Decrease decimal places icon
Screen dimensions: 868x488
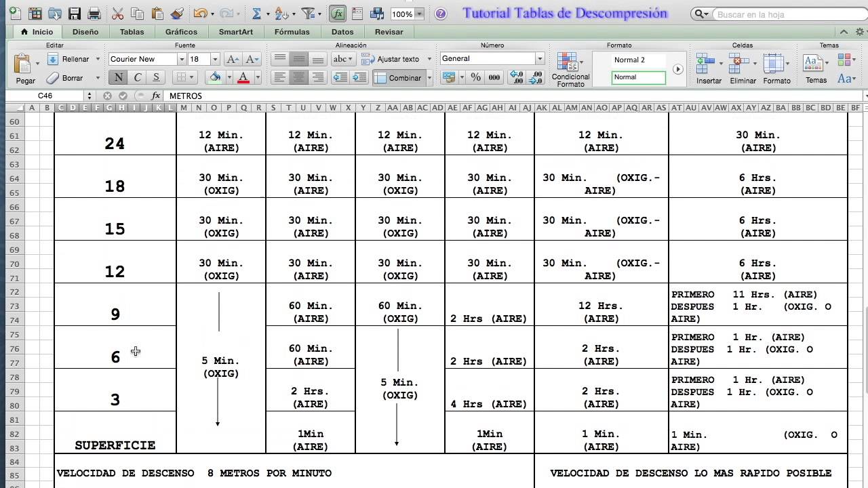pos(536,77)
